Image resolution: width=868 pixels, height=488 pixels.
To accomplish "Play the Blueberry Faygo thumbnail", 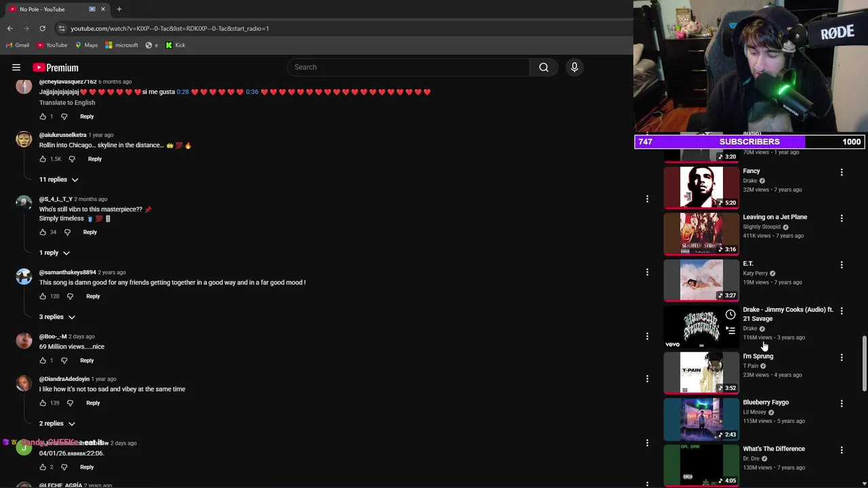I will [x=701, y=419].
